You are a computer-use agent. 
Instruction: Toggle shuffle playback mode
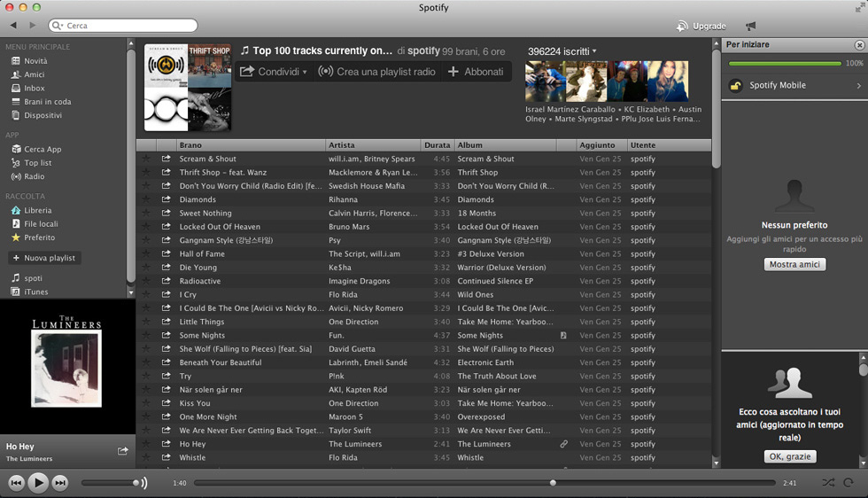click(827, 483)
